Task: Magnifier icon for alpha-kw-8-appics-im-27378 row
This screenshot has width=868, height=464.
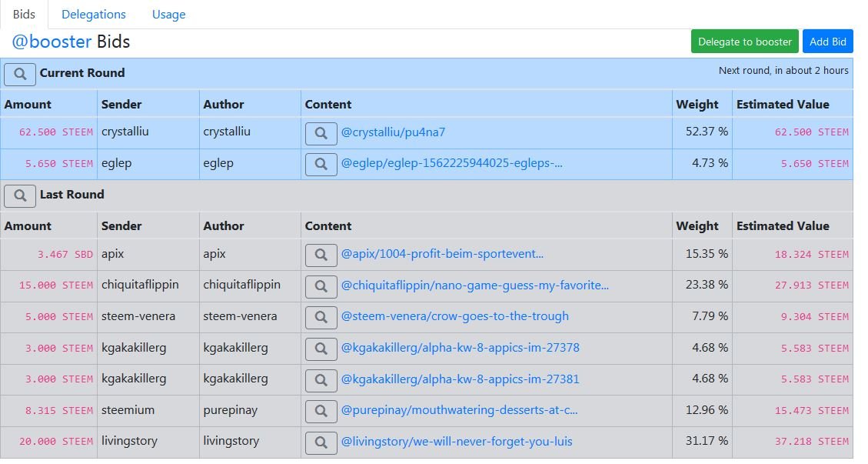Action: 321,349
